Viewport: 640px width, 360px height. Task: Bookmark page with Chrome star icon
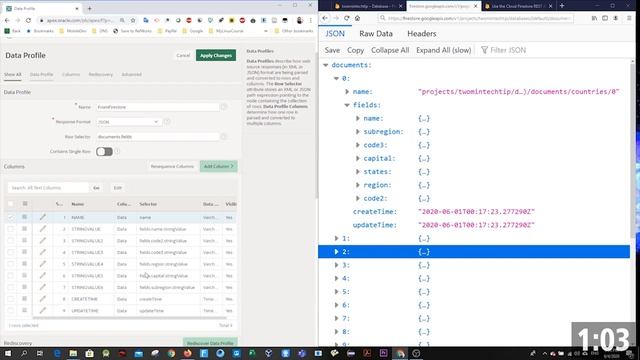pyautogui.click(x=133, y=20)
